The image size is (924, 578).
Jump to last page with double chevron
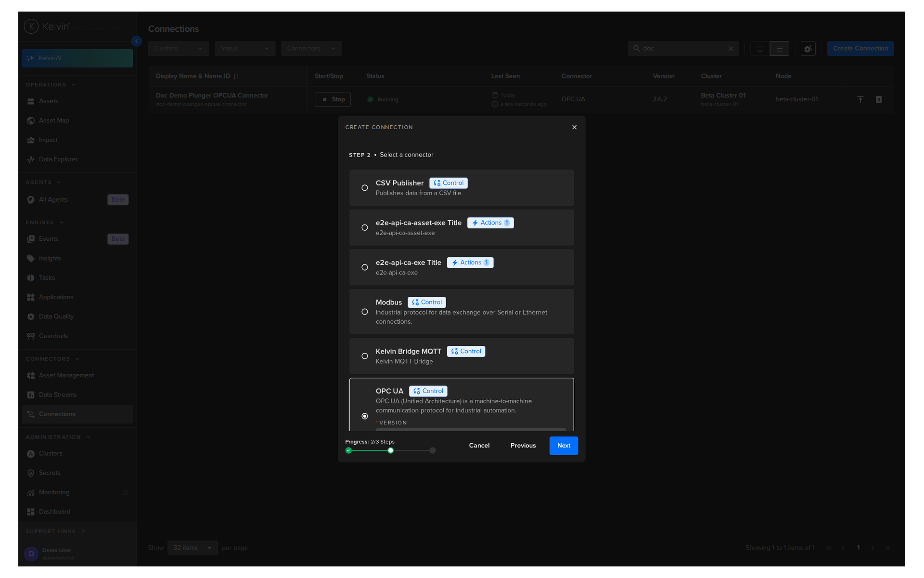click(888, 548)
